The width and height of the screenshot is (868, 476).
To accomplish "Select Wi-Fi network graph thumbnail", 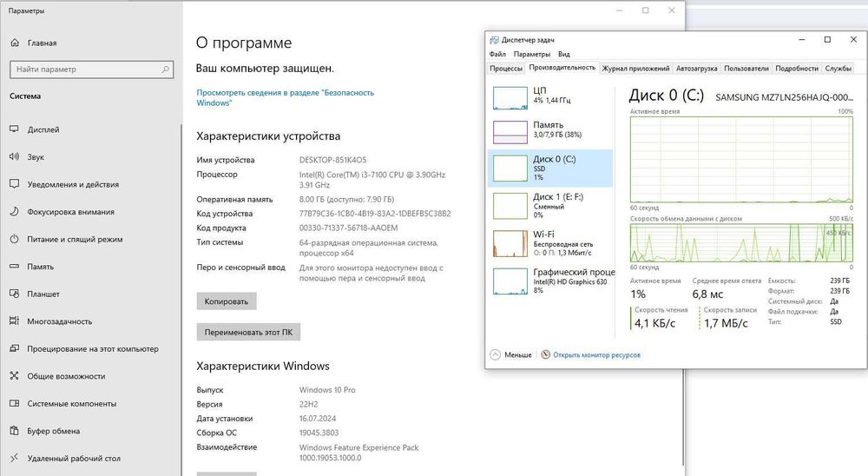I will pyautogui.click(x=510, y=244).
